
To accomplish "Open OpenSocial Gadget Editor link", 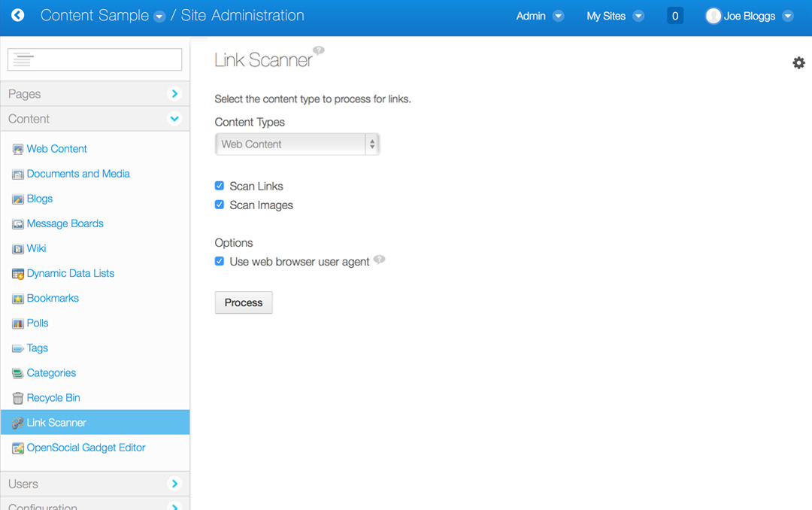I will coord(86,448).
